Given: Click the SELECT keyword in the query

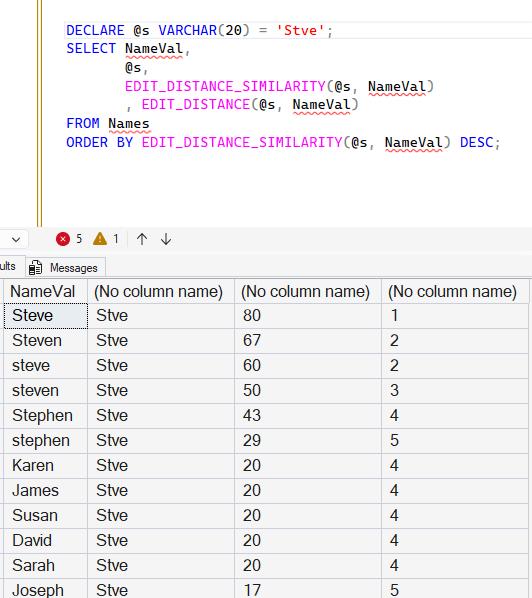Looking at the screenshot, I should point(91,49).
